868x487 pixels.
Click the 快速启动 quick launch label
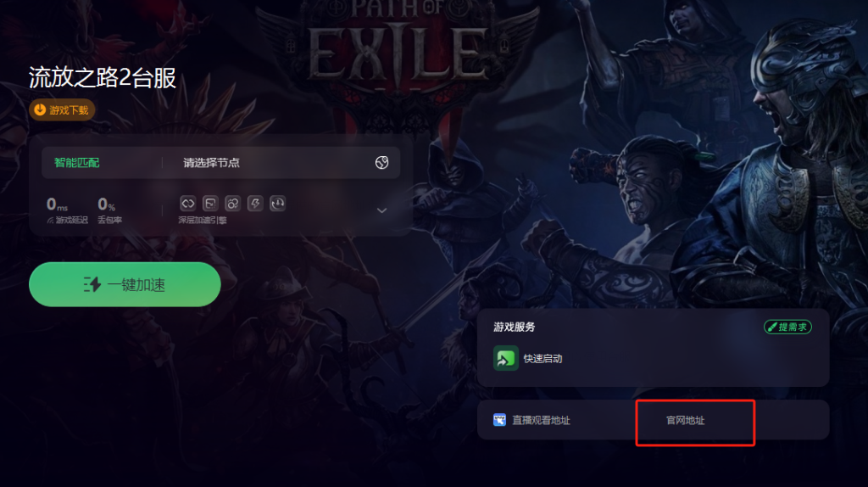click(x=542, y=359)
